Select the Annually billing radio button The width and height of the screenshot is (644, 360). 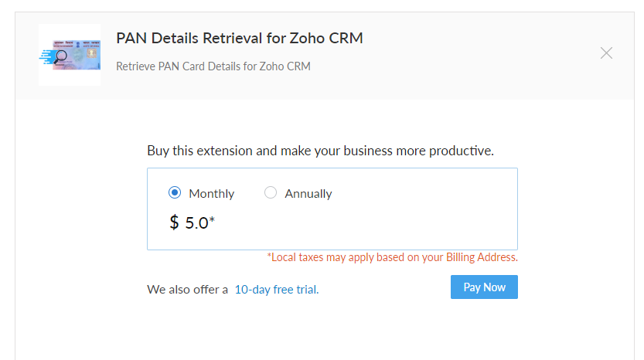[271, 192]
